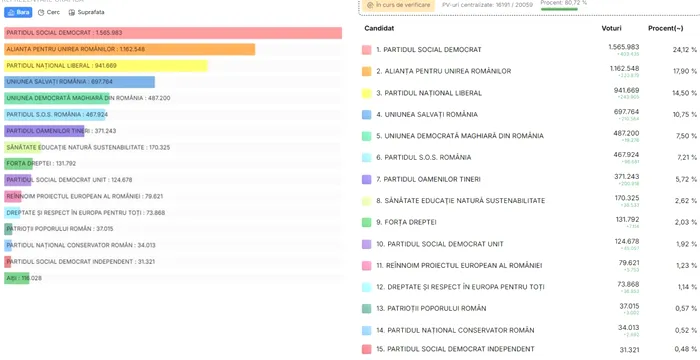Click the yellow swatch for Partidul Național Liberal
This screenshot has height=360, width=700.
click(x=367, y=93)
